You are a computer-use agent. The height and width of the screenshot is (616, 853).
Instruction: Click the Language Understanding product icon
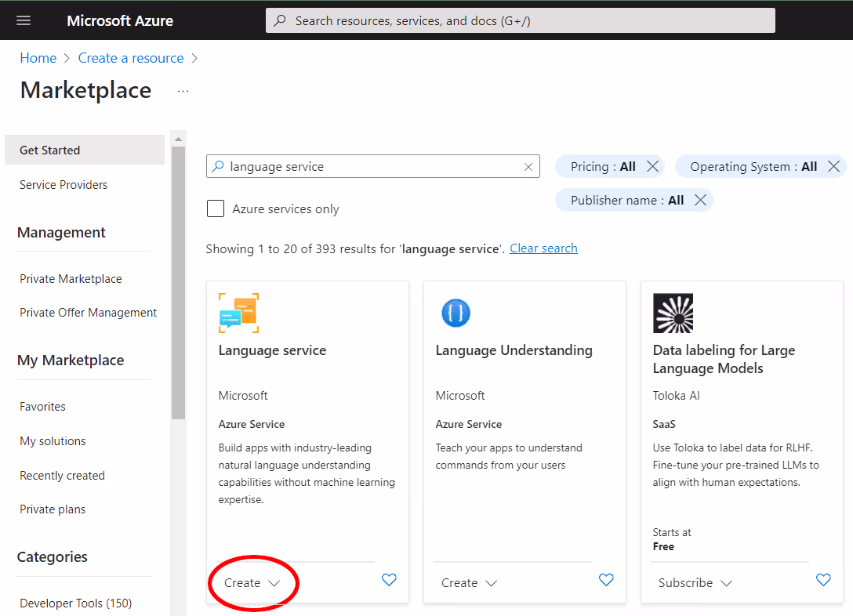(456, 313)
